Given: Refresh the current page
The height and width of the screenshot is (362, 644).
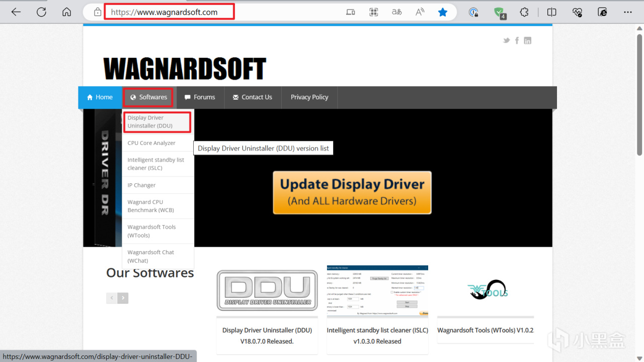Looking at the screenshot, I should tap(41, 12).
